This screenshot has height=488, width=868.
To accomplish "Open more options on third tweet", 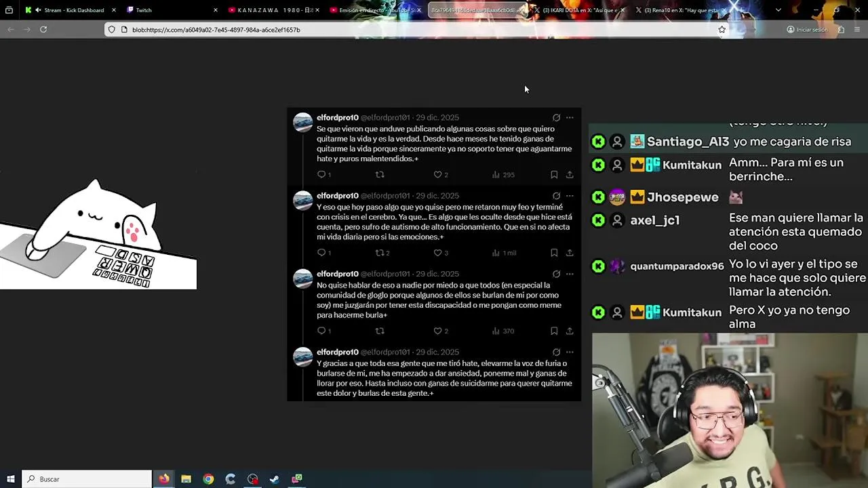I will pyautogui.click(x=570, y=274).
